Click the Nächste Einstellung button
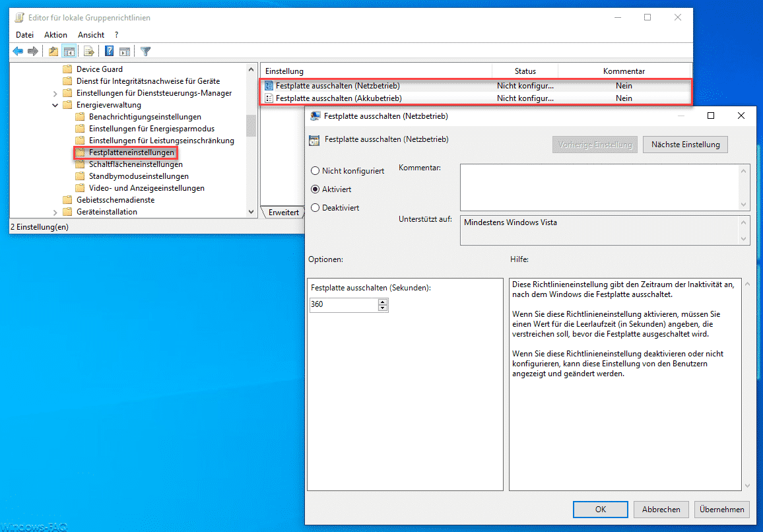Screen dimensions: 763x532 [685, 145]
